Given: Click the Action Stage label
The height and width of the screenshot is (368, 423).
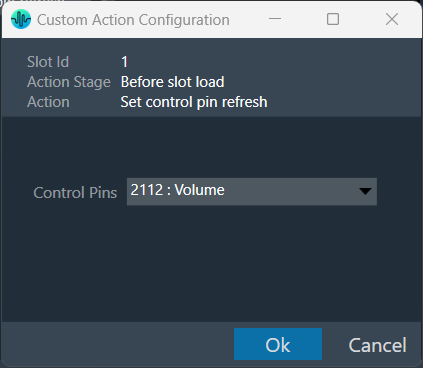Looking at the screenshot, I should [69, 82].
